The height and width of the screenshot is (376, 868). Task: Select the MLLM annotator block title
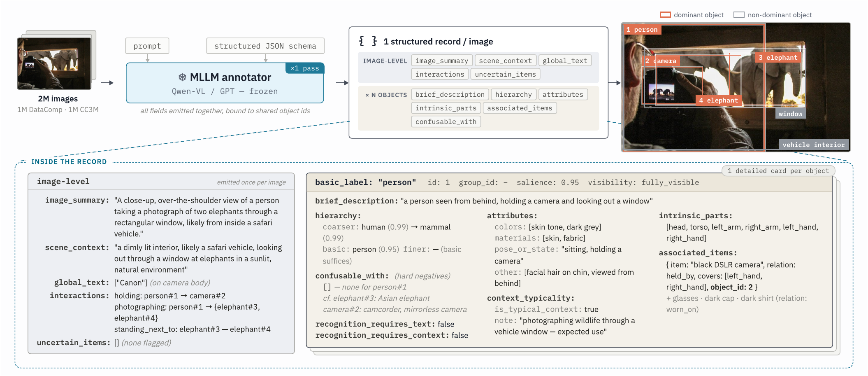click(230, 77)
